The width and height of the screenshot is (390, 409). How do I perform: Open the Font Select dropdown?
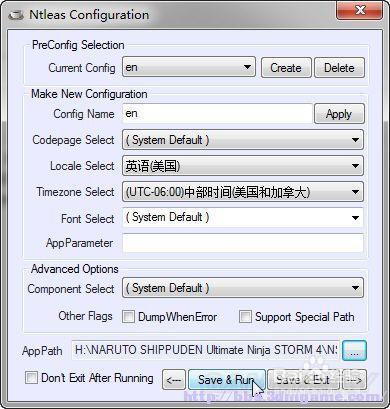[x=243, y=218]
